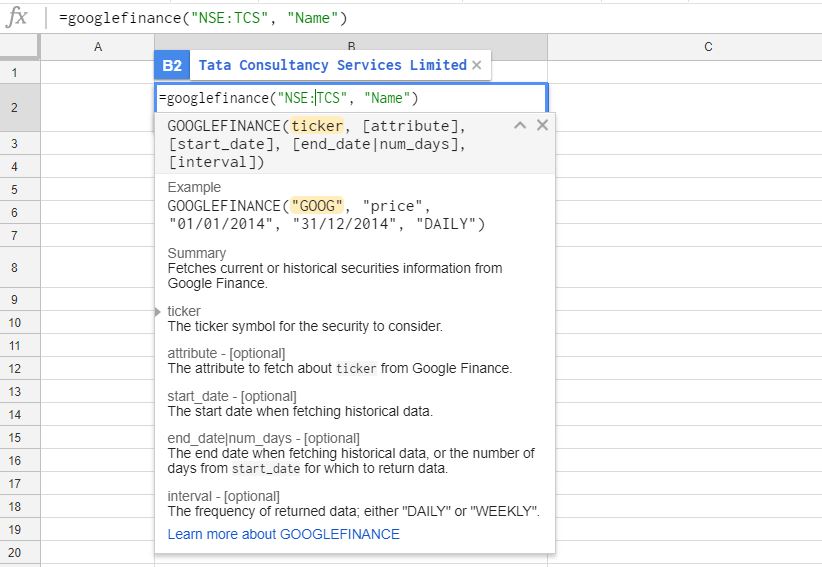Select column C header

708,47
